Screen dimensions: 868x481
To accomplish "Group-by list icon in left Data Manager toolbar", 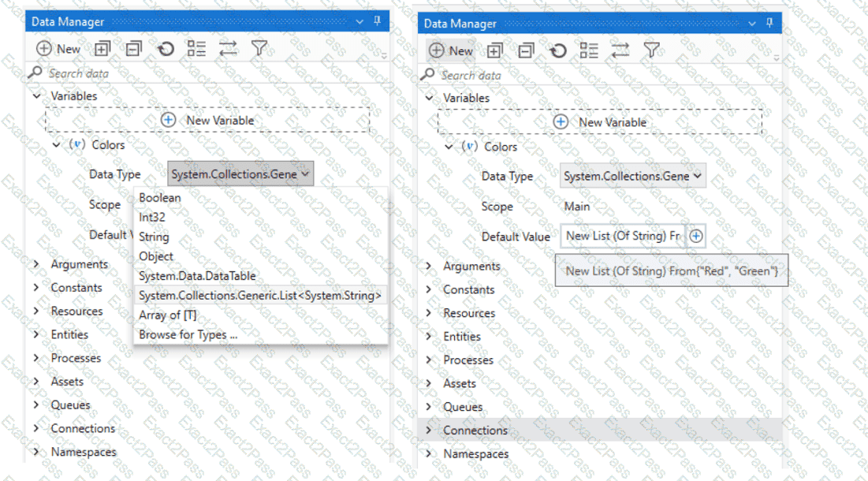I will [196, 49].
